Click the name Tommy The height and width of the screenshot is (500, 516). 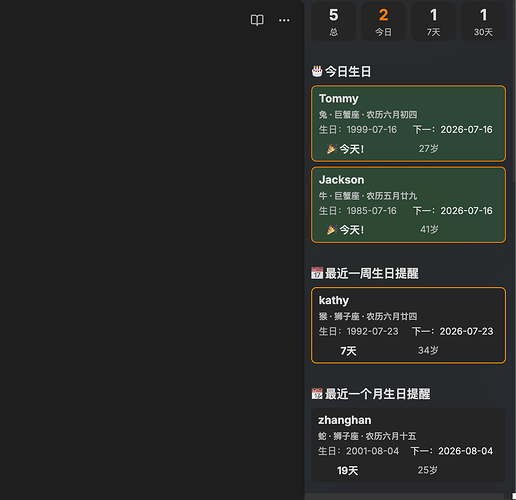click(338, 98)
